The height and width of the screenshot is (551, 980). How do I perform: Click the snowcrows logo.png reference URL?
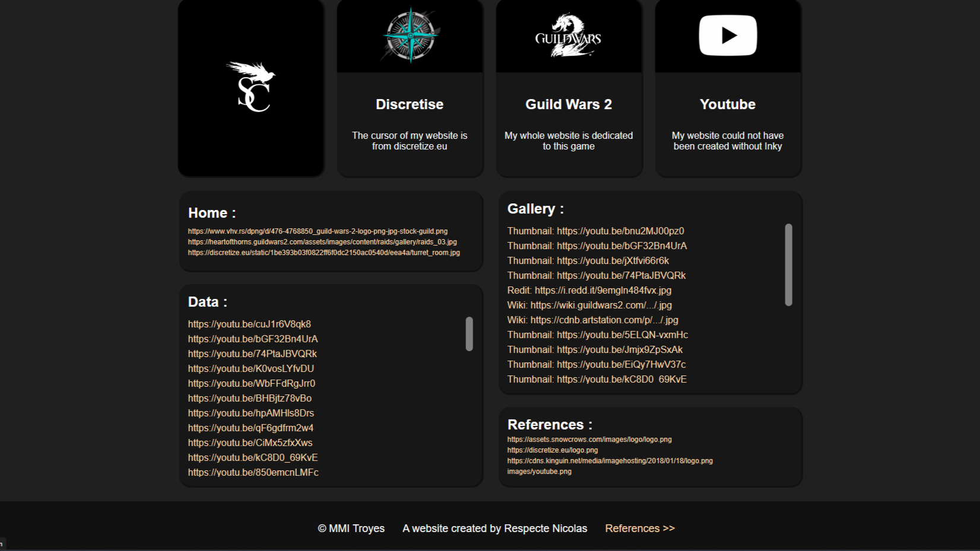coord(589,439)
